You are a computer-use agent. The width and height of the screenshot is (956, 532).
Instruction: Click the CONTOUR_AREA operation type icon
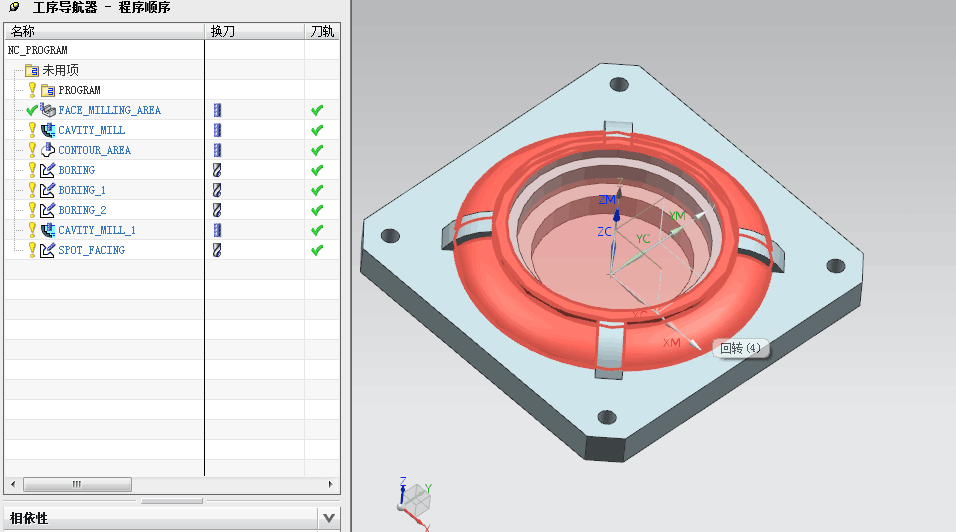[x=48, y=151]
